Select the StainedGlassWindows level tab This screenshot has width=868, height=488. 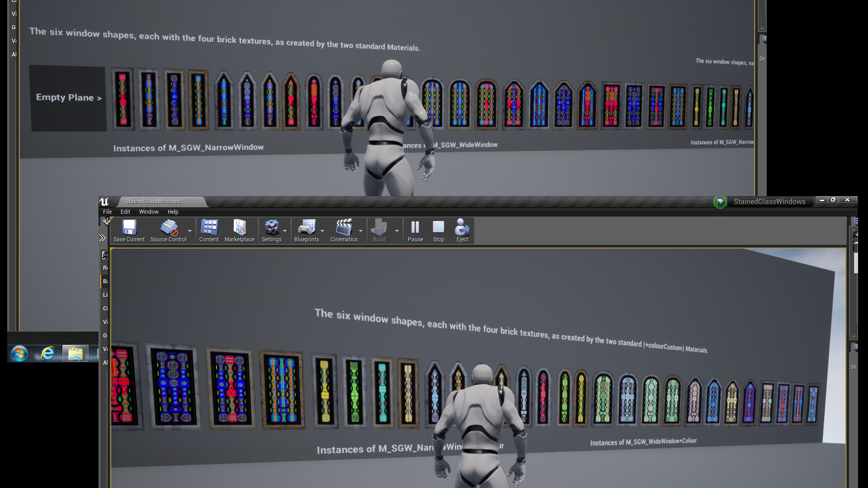coord(153,202)
